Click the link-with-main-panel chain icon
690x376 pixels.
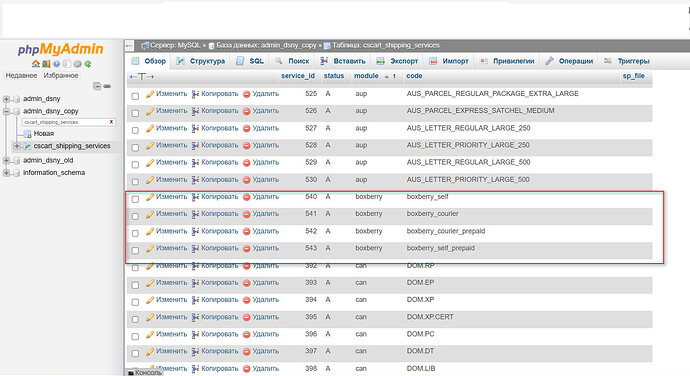pyautogui.click(x=107, y=86)
